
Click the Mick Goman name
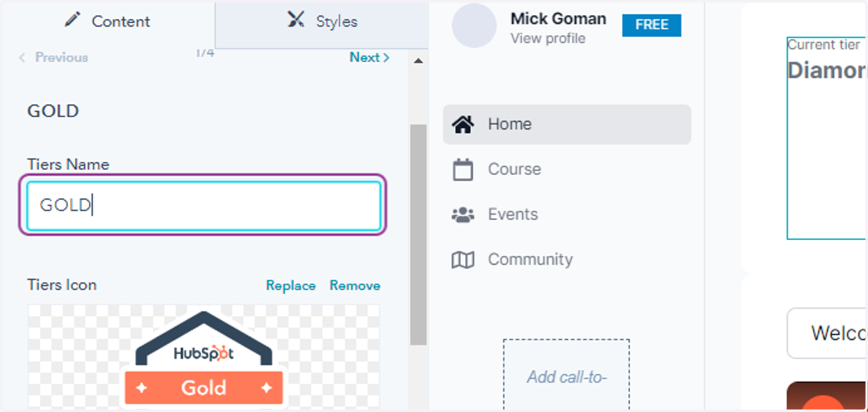(x=558, y=19)
